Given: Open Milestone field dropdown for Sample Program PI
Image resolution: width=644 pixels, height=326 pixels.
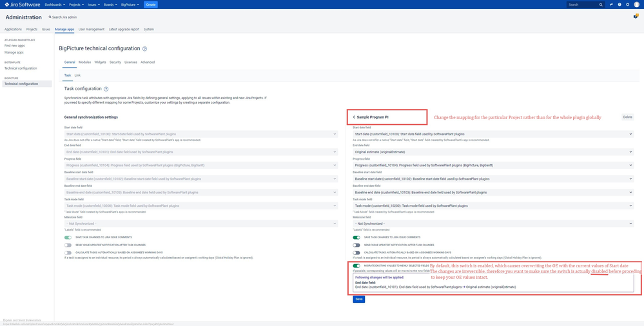Looking at the screenshot, I should click(x=493, y=224).
